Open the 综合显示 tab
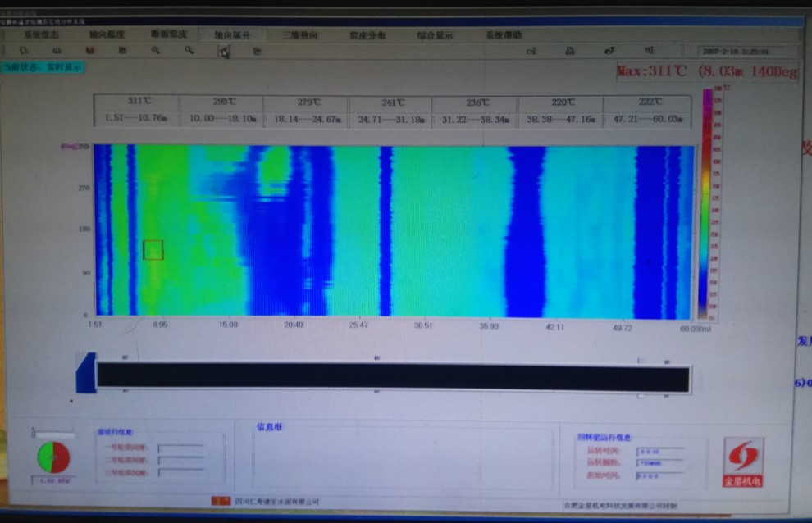Screen dimensions: 812x523 pos(435,35)
